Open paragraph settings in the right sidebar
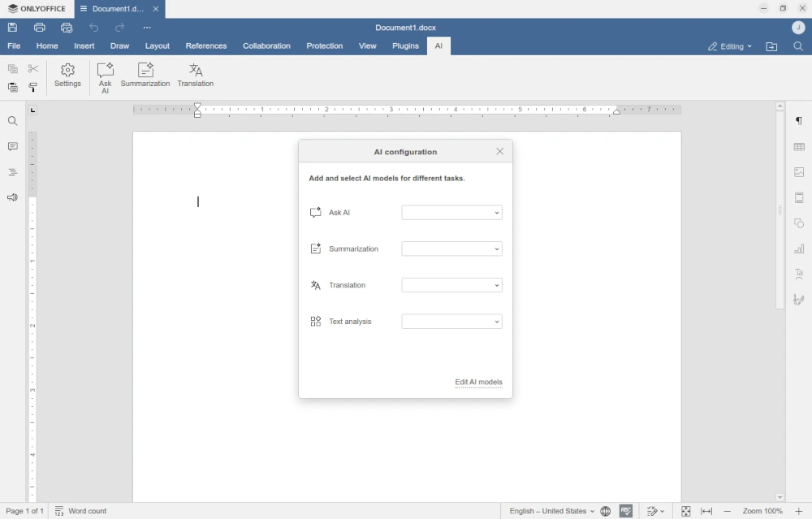Screen dimensions: 812x519 click(x=799, y=121)
